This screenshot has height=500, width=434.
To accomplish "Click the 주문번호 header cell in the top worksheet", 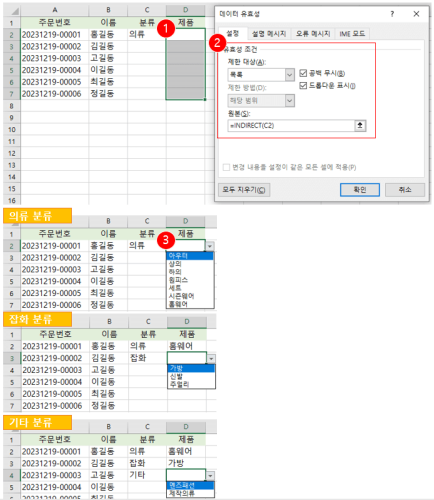I will [55, 23].
